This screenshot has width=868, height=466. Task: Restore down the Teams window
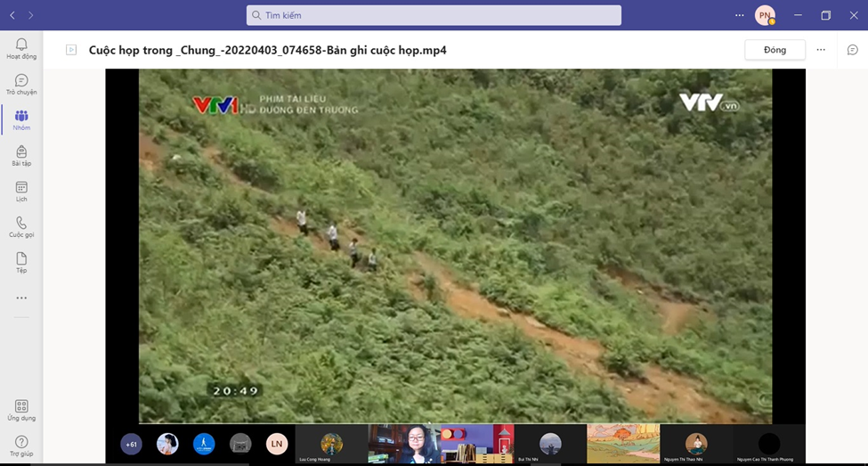tap(825, 15)
